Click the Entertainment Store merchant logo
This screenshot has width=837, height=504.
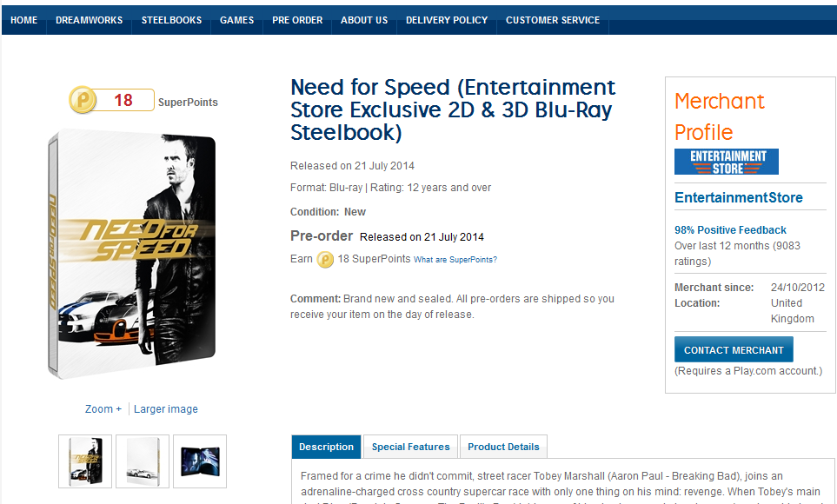click(726, 162)
